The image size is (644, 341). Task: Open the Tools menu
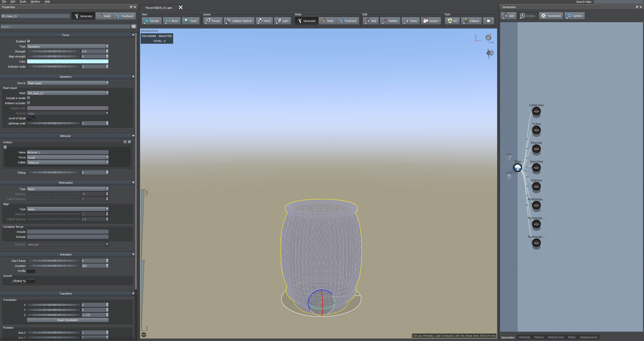[23, 2]
